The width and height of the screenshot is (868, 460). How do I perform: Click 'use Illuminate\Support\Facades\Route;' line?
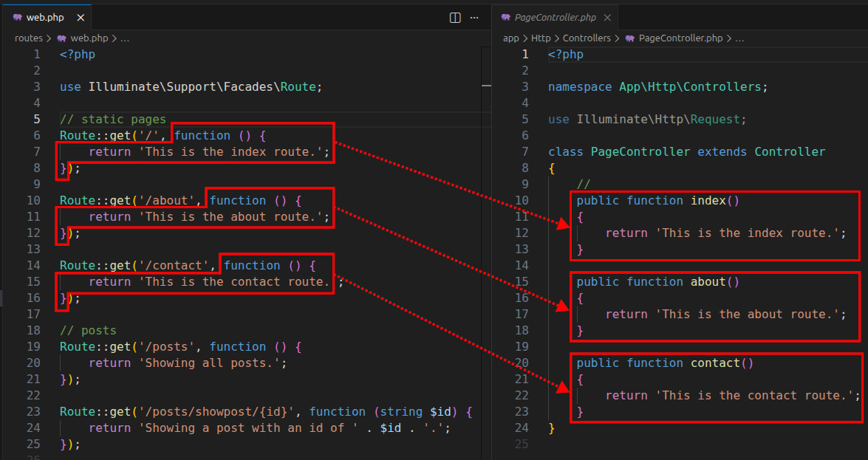(x=191, y=87)
